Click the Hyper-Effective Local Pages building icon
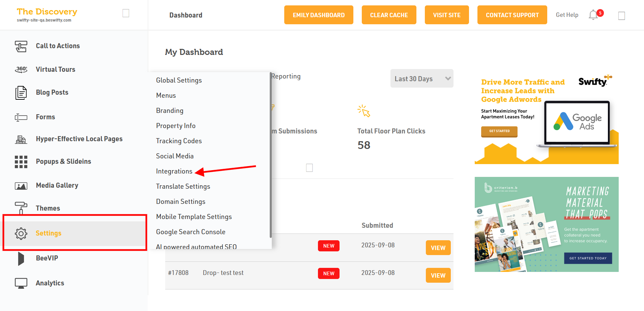644x311 pixels. (x=21, y=139)
